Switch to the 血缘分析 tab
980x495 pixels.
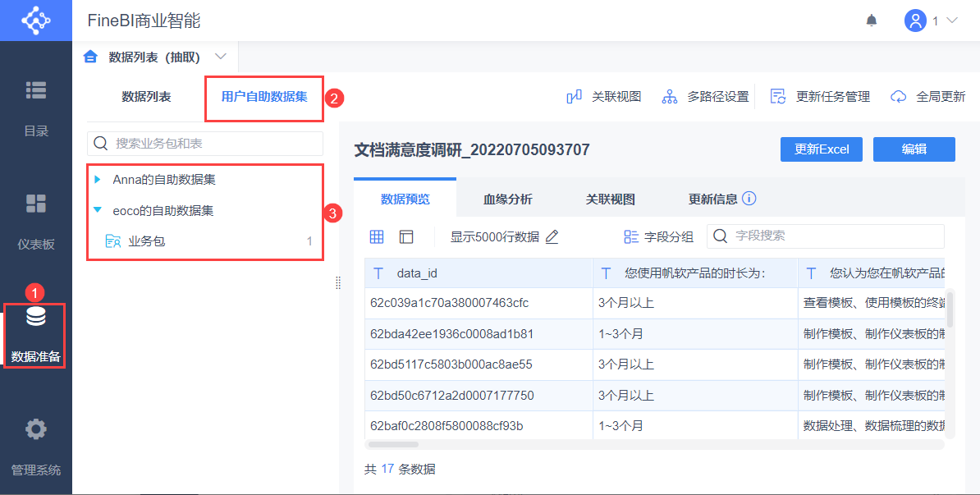[507, 199]
